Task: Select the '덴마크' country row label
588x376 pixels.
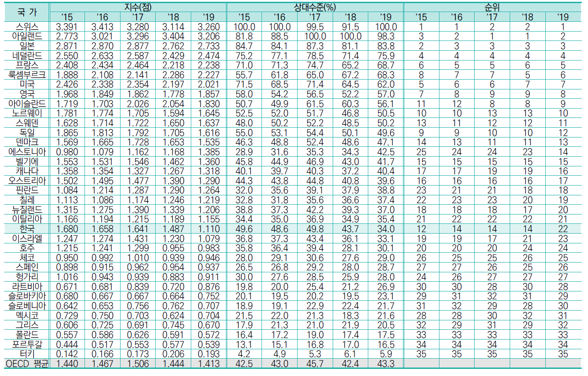Action: tap(27, 142)
